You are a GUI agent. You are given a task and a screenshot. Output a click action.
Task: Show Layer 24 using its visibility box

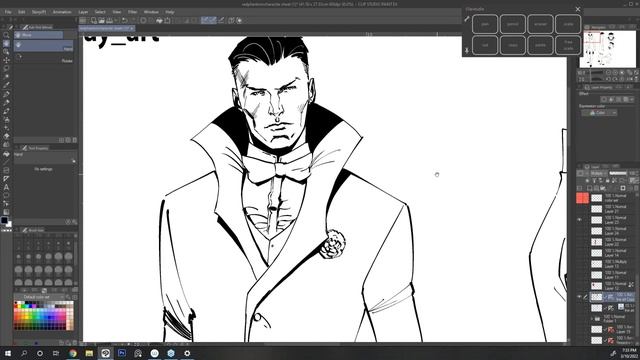click(579, 231)
